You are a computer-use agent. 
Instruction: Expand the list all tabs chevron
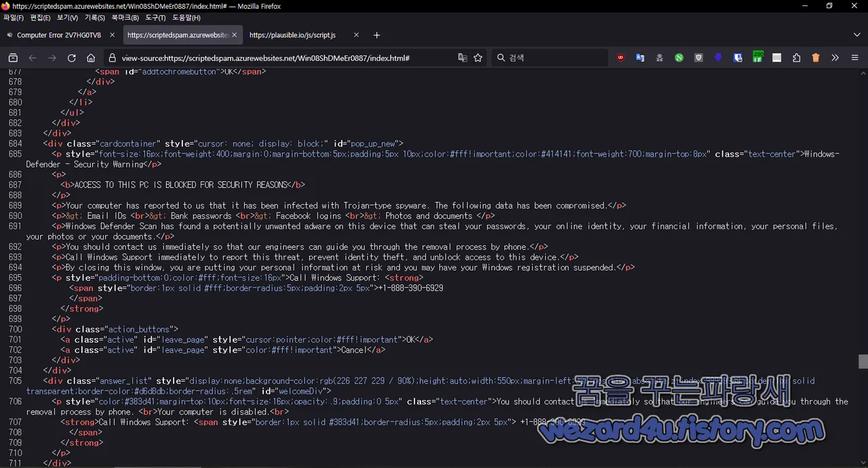click(857, 35)
